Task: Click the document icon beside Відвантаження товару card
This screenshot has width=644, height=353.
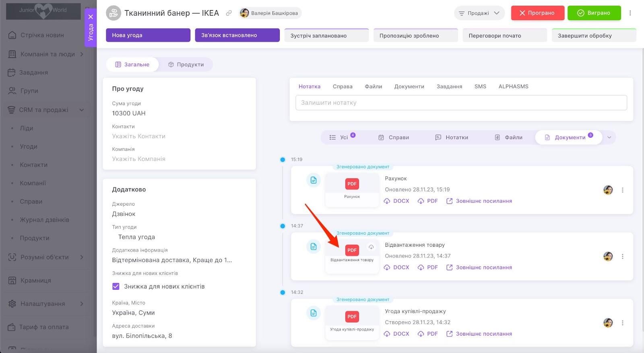Action: (314, 247)
